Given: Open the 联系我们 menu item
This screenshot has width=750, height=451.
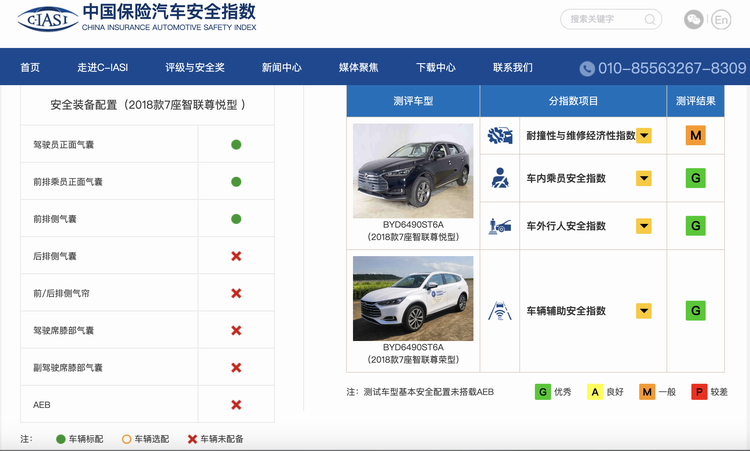Looking at the screenshot, I should click(x=513, y=67).
